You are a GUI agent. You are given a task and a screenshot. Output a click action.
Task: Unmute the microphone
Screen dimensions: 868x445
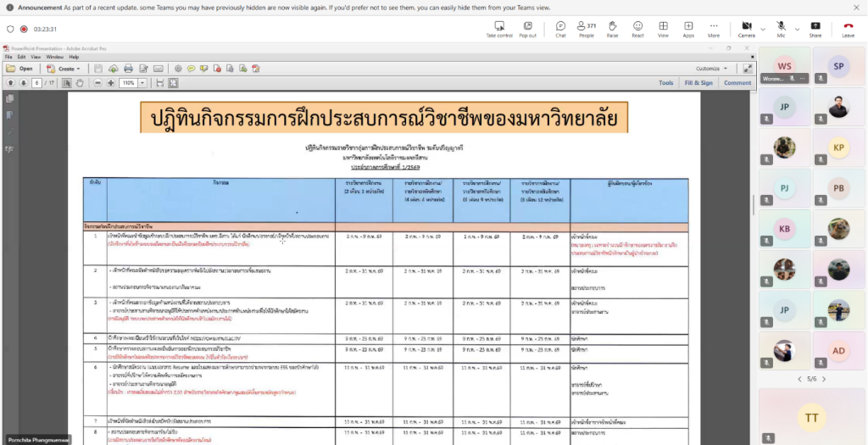781,28
